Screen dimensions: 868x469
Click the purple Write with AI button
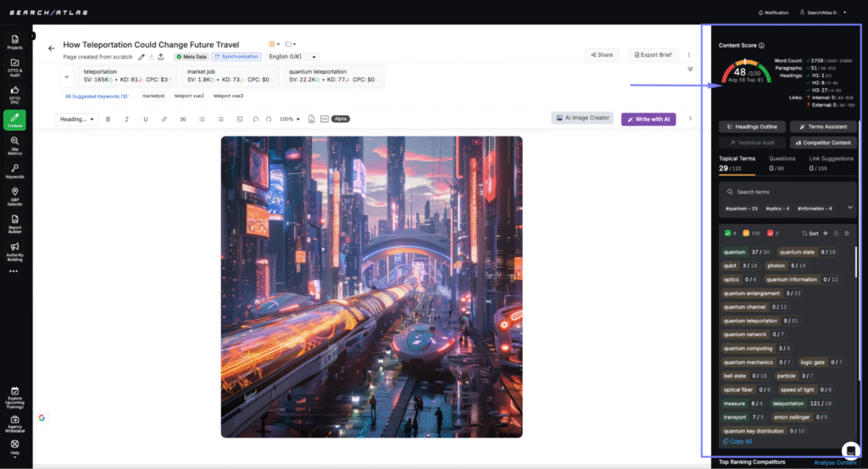point(648,119)
